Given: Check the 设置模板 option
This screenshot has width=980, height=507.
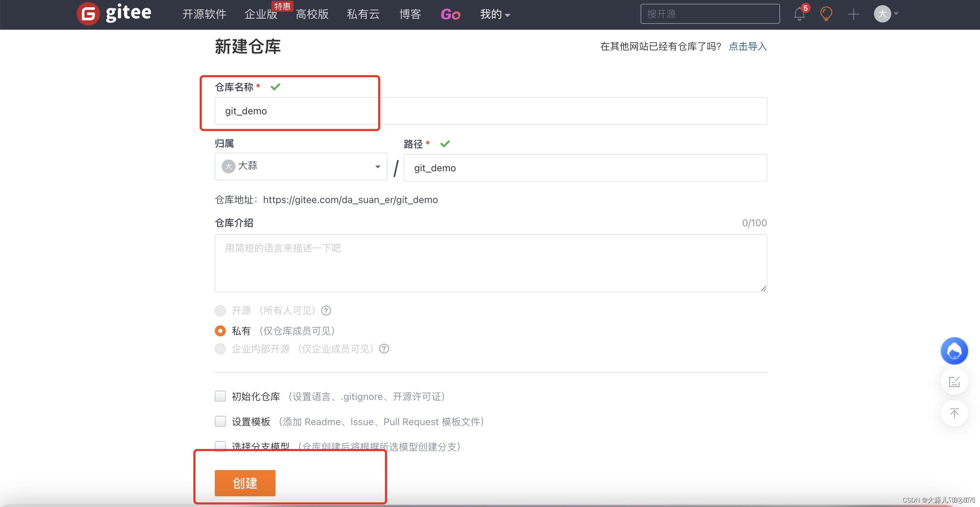Looking at the screenshot, I should [220, 421].
